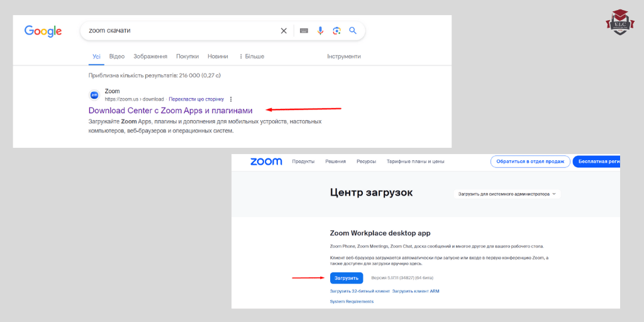This screenshot has height=322, width=644.
Task: Open 'Інструменти' search tools
Action: click(344, 56)
